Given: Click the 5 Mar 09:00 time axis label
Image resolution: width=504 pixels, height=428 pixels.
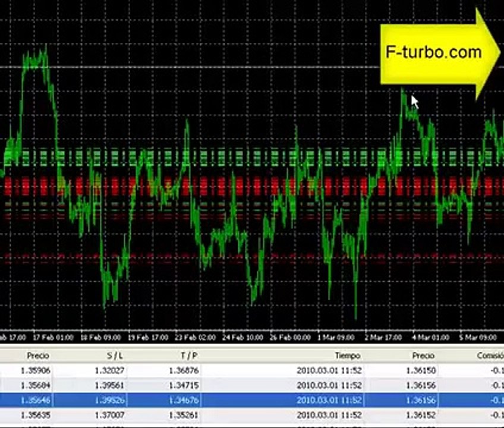Looking at the screenshot, I should tap(478, 338).
